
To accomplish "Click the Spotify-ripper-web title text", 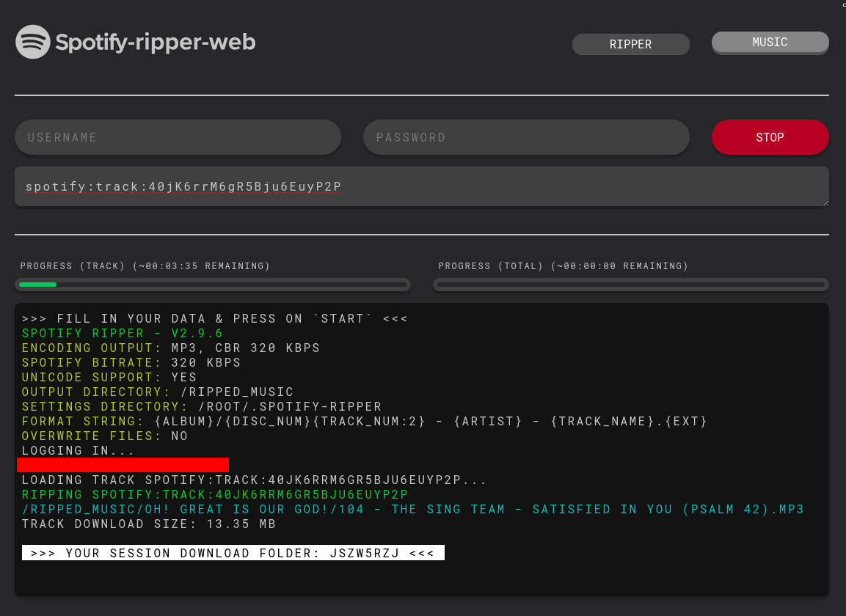I will [x=156, y=42].
